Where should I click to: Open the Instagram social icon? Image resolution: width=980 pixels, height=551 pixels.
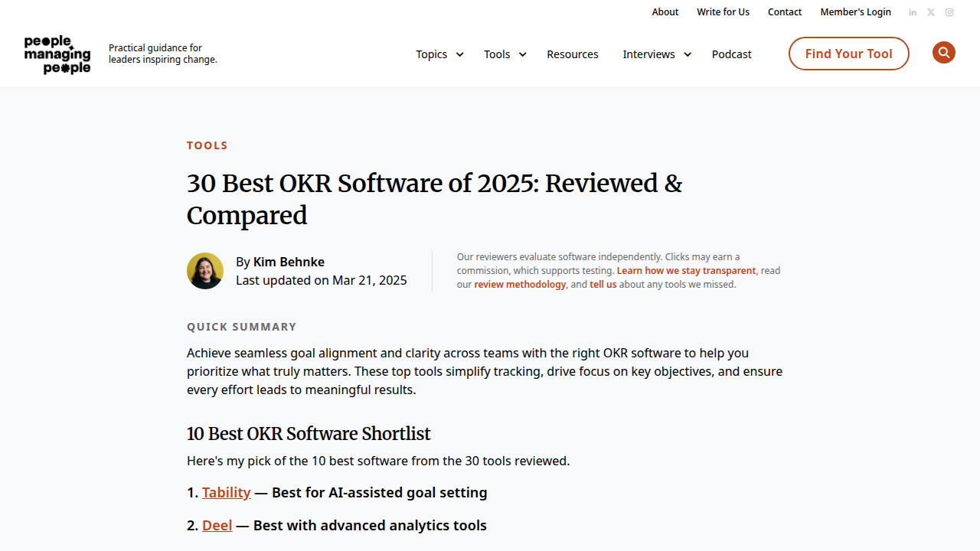pyautogui.click(x=949, y=12)
